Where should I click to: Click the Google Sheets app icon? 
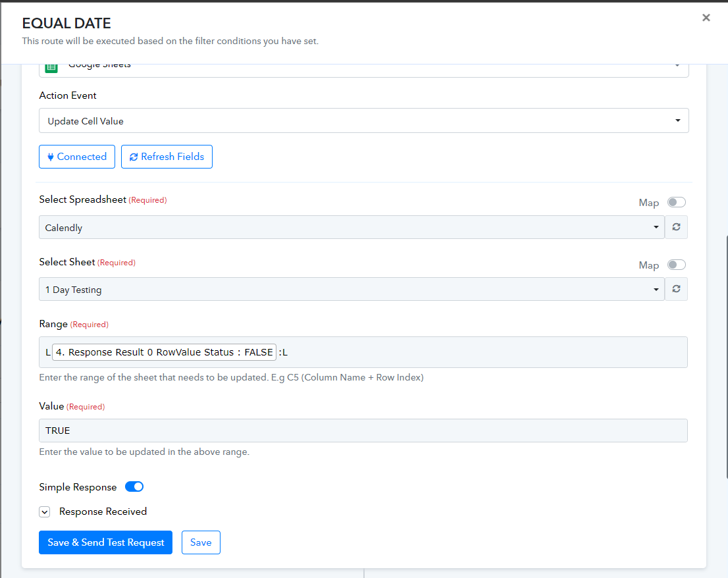51,68
